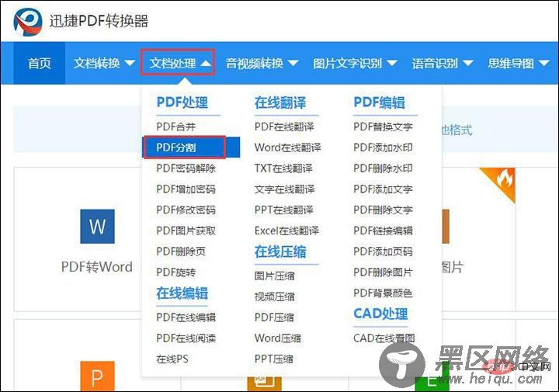Open 在线PS
The image size is (559, 392).
point(172,359)
